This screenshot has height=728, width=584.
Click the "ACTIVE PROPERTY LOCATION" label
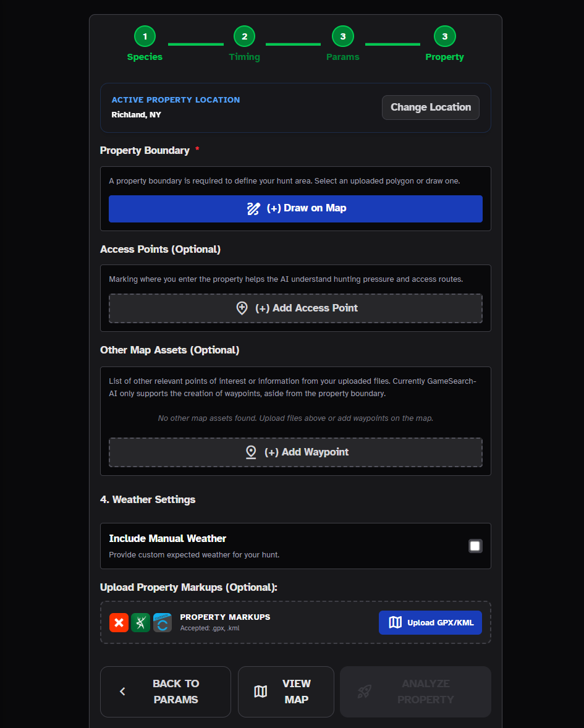point(176,100)
